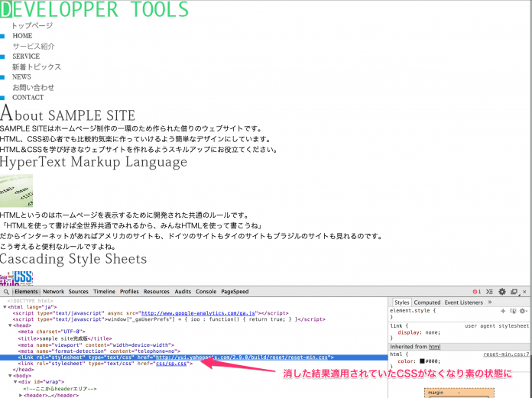Open the Profiles tab
The height and width of the screenshot is (398, 532).
click(129, 292)
